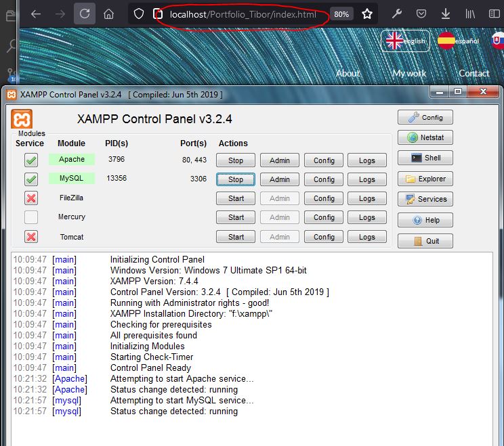Open FileZilla Logs list
The height and width of the screenshot is (446, 504).
click(367, 198)
